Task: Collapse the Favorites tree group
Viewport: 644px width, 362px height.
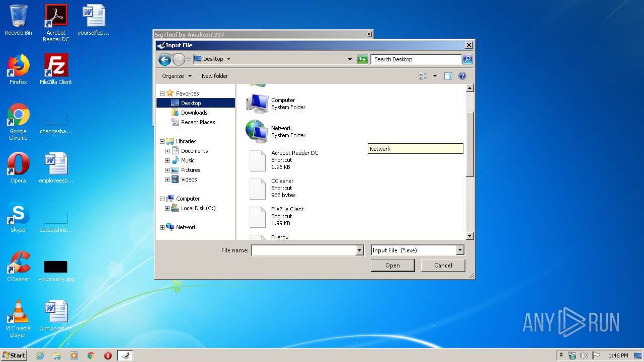Action: [x=162, y=94]
